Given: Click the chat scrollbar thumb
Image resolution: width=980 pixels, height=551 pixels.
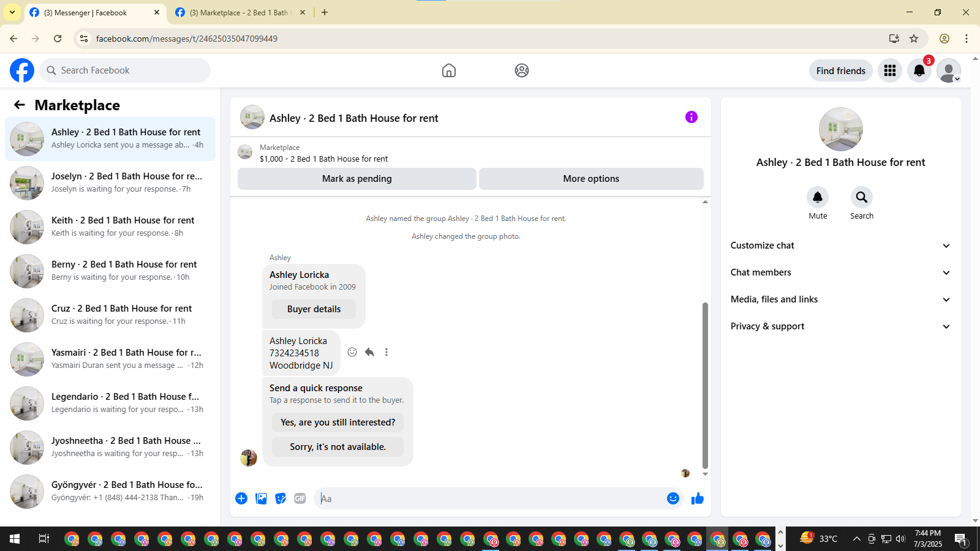Looking at the screenshot, I should click(705, 386).
